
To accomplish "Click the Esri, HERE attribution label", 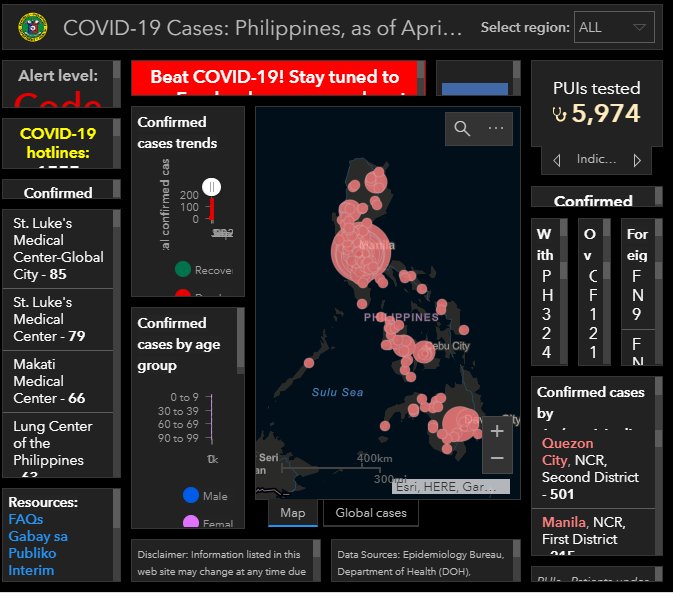I will 451,487.
